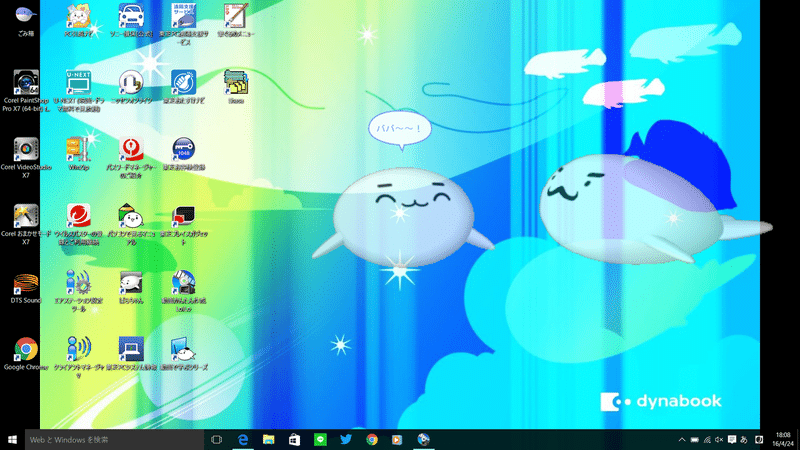Toggle the あ IME input mode

coord(744,440)
